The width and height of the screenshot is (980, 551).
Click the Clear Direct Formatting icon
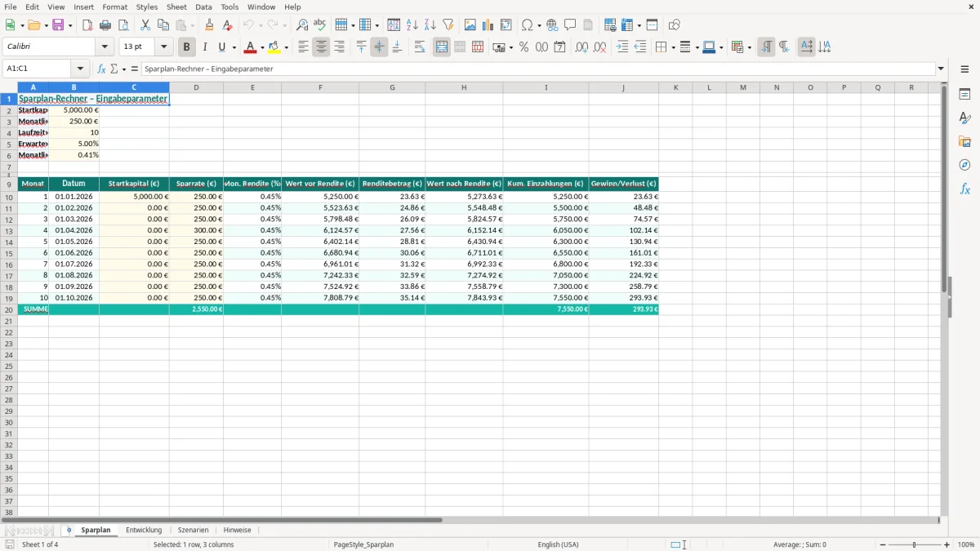227,25
